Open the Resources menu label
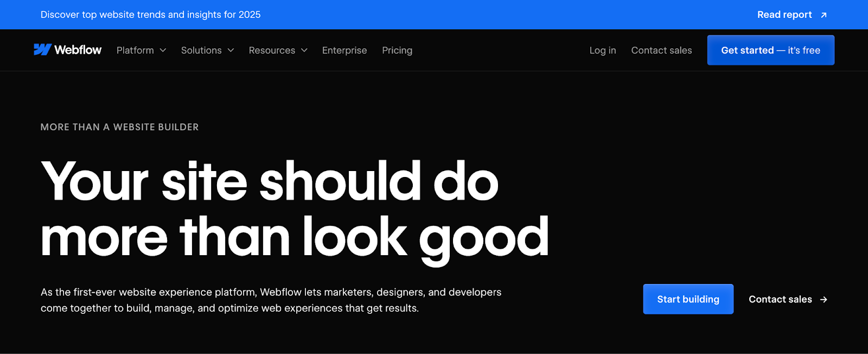This screenshot has width=868, height=354. (272, 50)
